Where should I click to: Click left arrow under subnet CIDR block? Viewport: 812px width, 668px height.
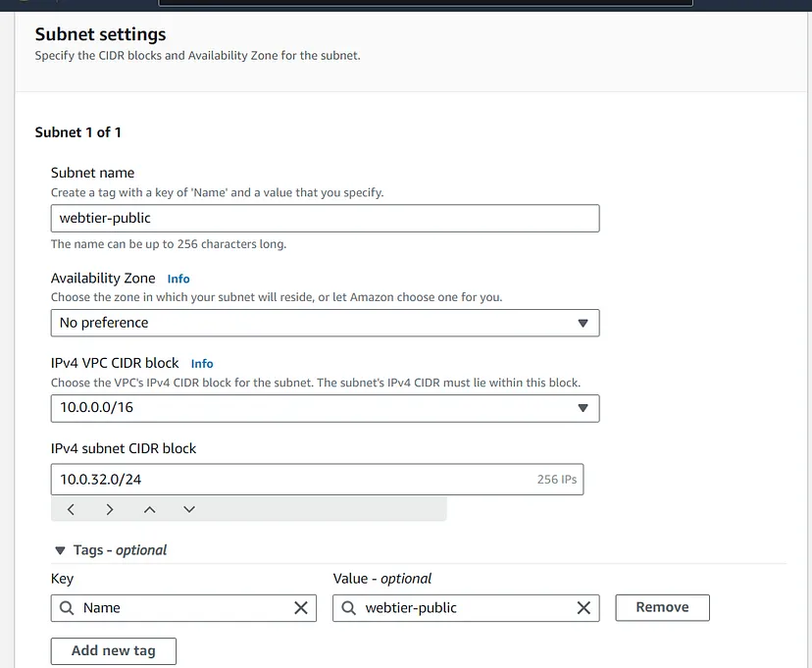point(71,509)
